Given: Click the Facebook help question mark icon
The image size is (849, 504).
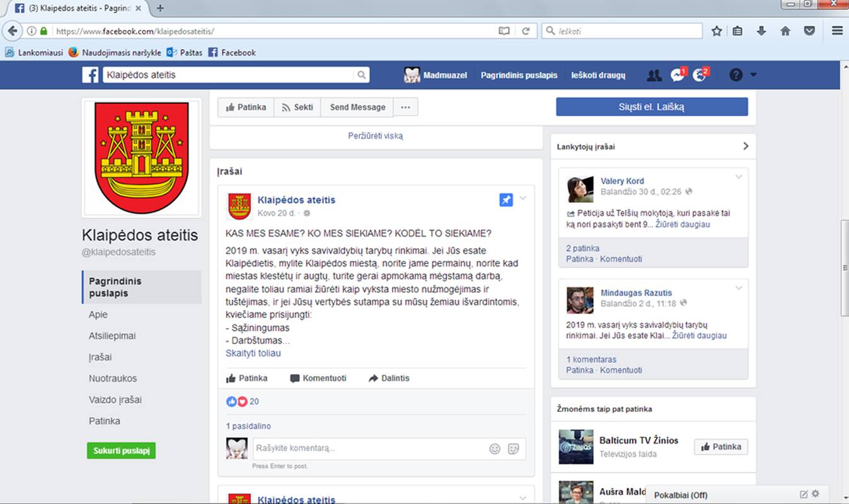Looking at the screenshot, I should pyautogui.click(x=736, y=75).
